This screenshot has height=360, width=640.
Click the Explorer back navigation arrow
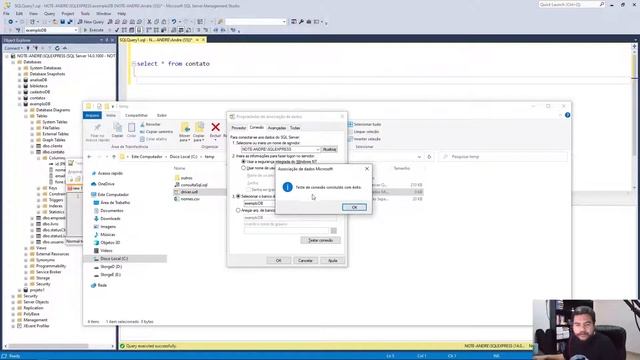(90, 157)
